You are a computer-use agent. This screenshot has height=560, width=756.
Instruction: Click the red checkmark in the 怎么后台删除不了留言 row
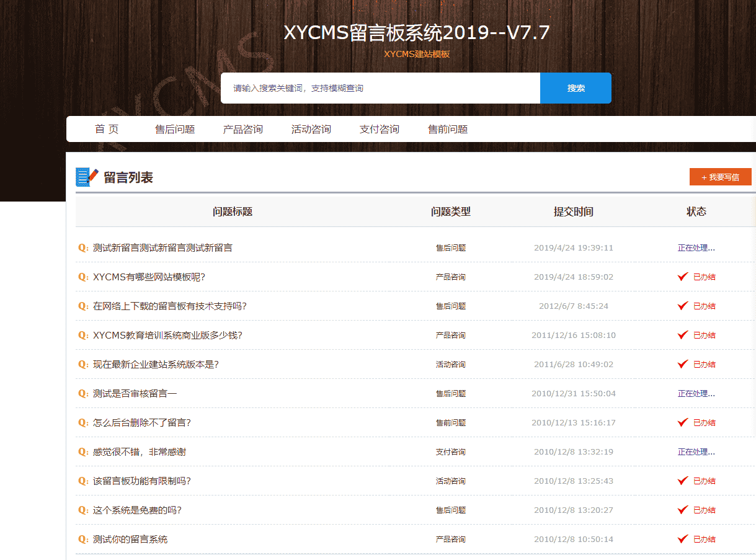pyautogui.click(x=683, y=422)
